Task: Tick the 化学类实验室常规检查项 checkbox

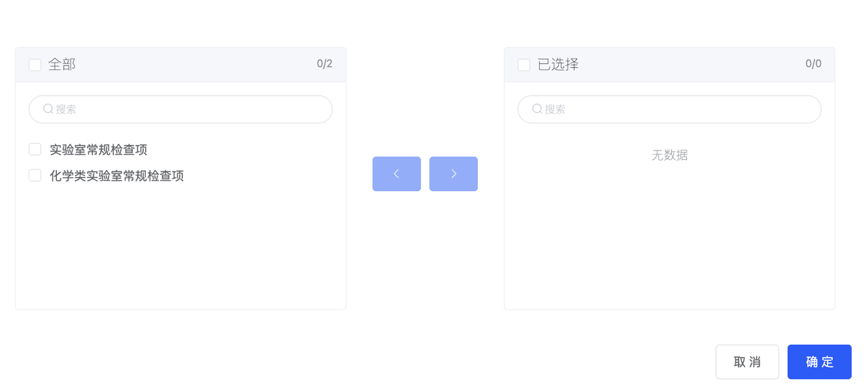Action: tap(35, 176)
